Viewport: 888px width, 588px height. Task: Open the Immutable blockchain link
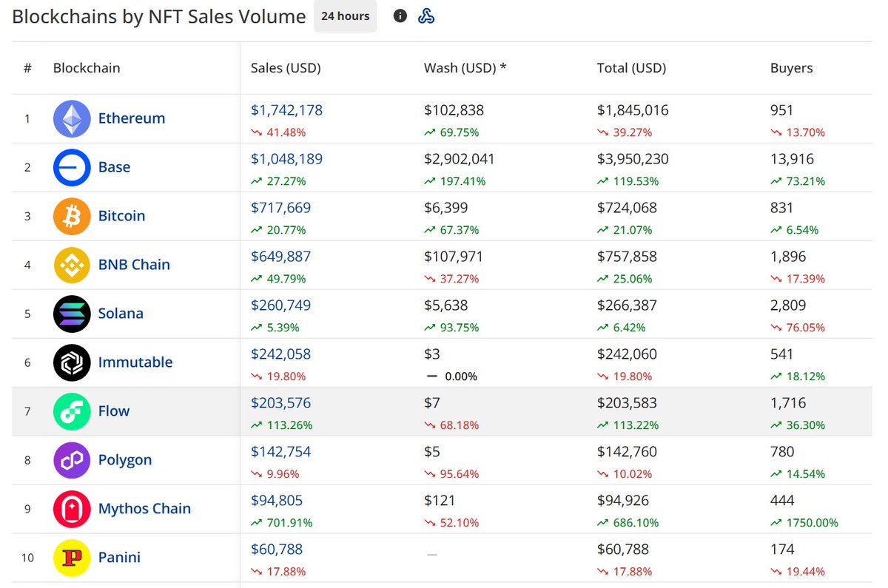pyautogui.click(x=135, y=362)
